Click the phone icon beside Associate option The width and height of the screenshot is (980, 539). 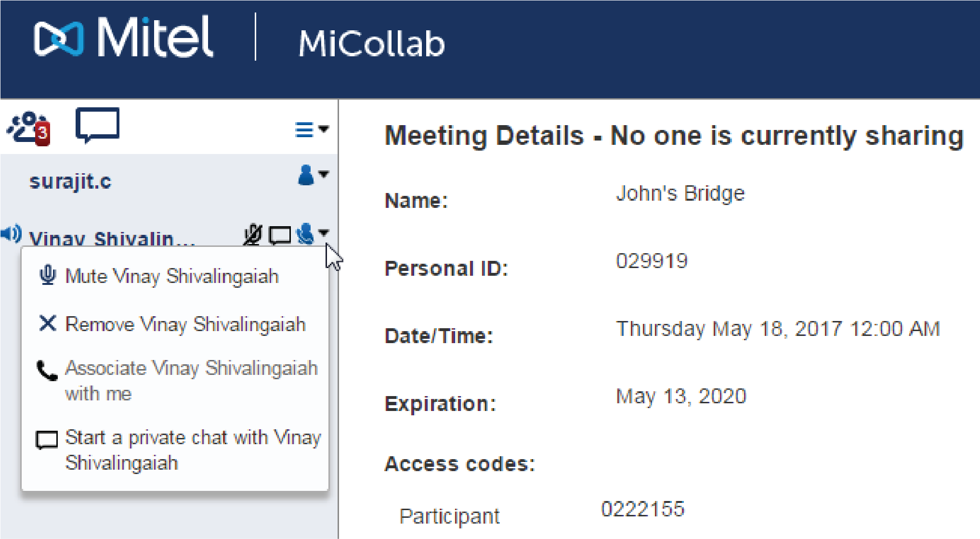point(47,371)
